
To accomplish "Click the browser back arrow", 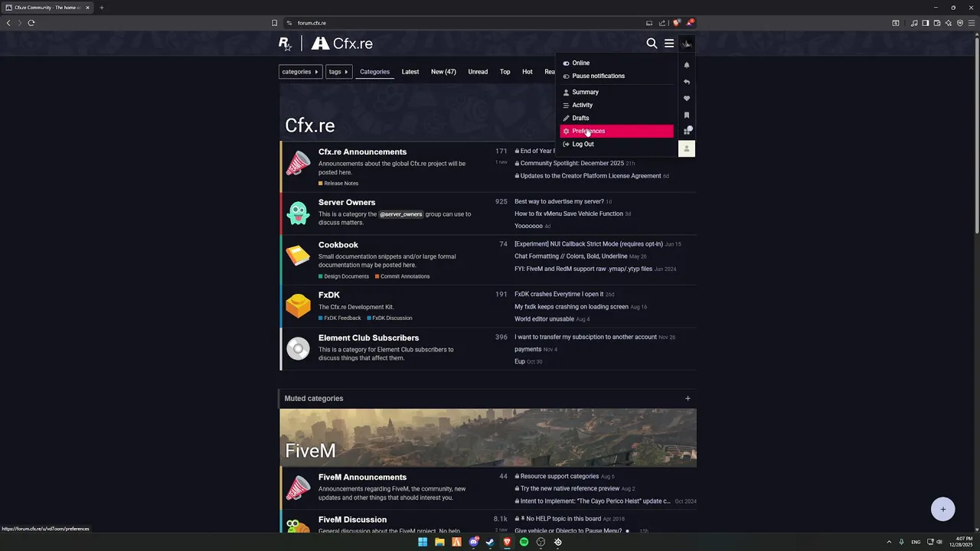I will (8, 23).
